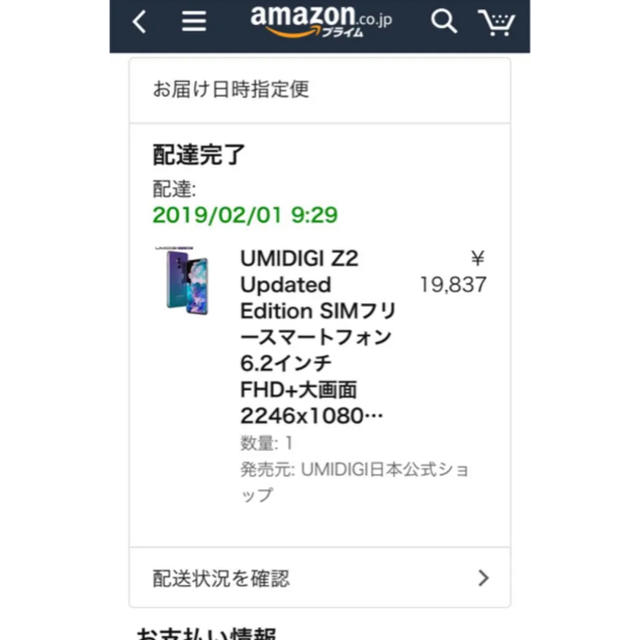The height and width of the screenshot is (640, 640).
Task: Tap the プライム label under logo
Action: (x=342, y=32)
